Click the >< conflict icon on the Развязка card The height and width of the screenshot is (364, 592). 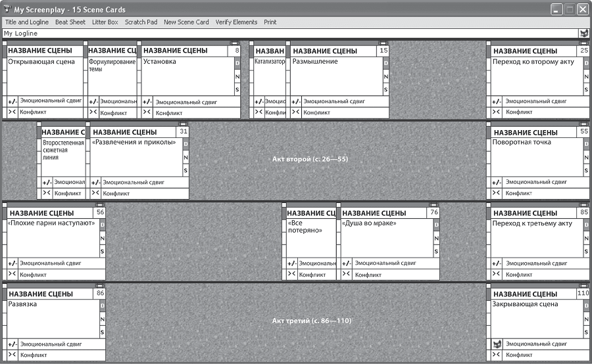[12, 355]
